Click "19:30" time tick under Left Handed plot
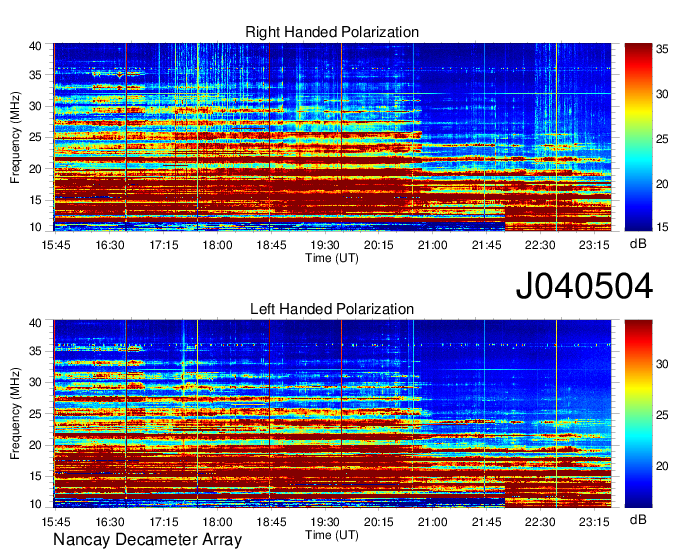 (x=325, y=522)
